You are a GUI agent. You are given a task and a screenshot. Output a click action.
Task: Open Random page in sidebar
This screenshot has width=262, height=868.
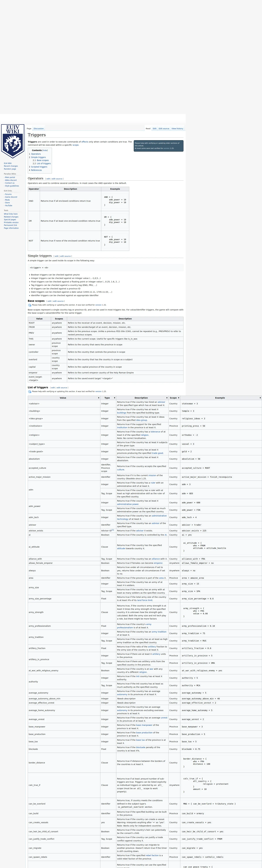[10, 169]
